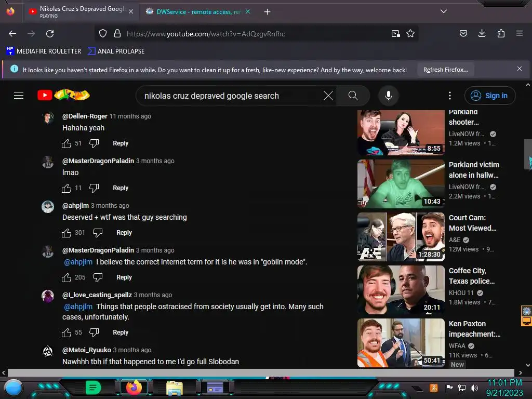Open Coffee City Texas police thumbnail
Viewport: 532px width, 399px height.
pos(401,290)
